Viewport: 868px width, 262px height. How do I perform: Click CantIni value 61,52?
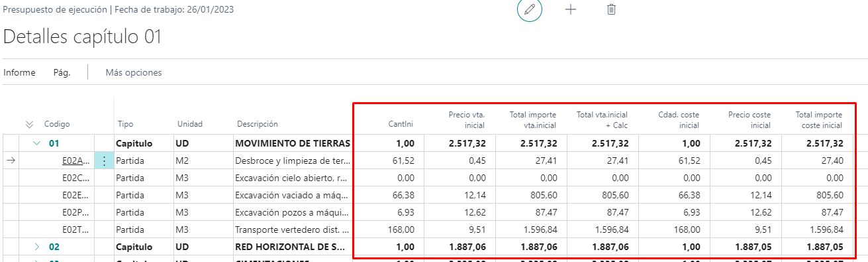click(404, 161)
